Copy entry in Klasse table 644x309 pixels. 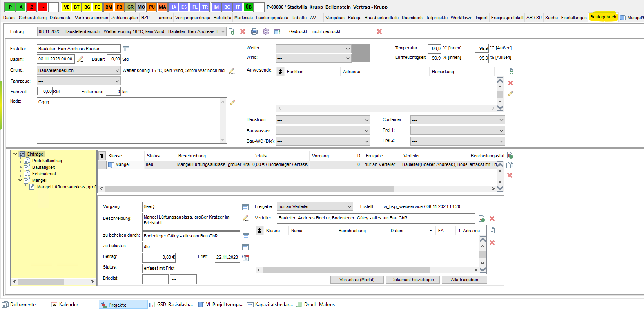(x=510, y=165)
